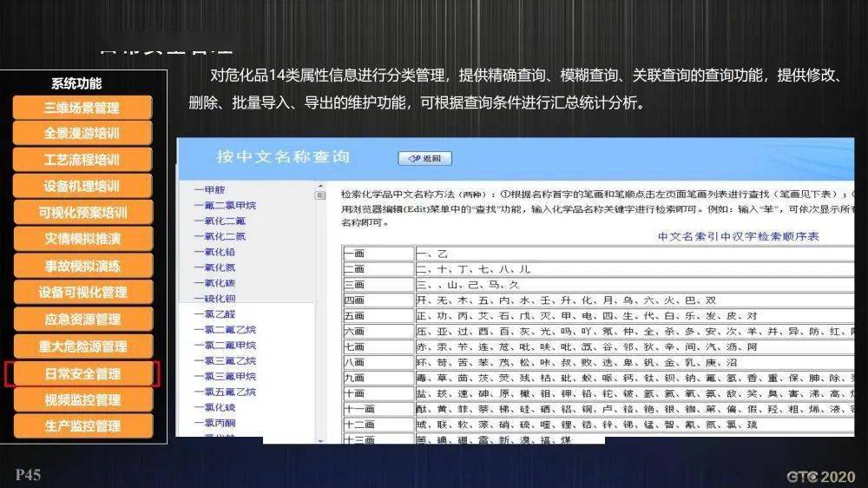Select 工艺流程培训 menu button

[x=82, y=160]
